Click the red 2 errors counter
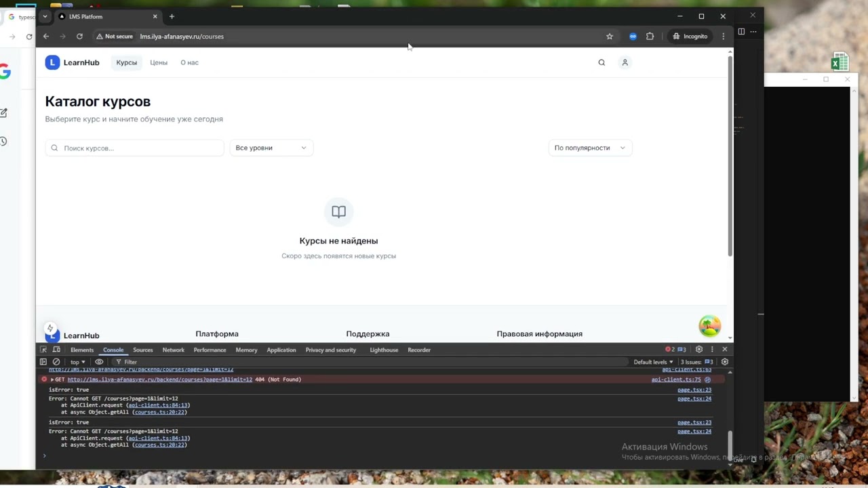The width and height of the screenshot is (868, 488). click(x=669, y=350)
